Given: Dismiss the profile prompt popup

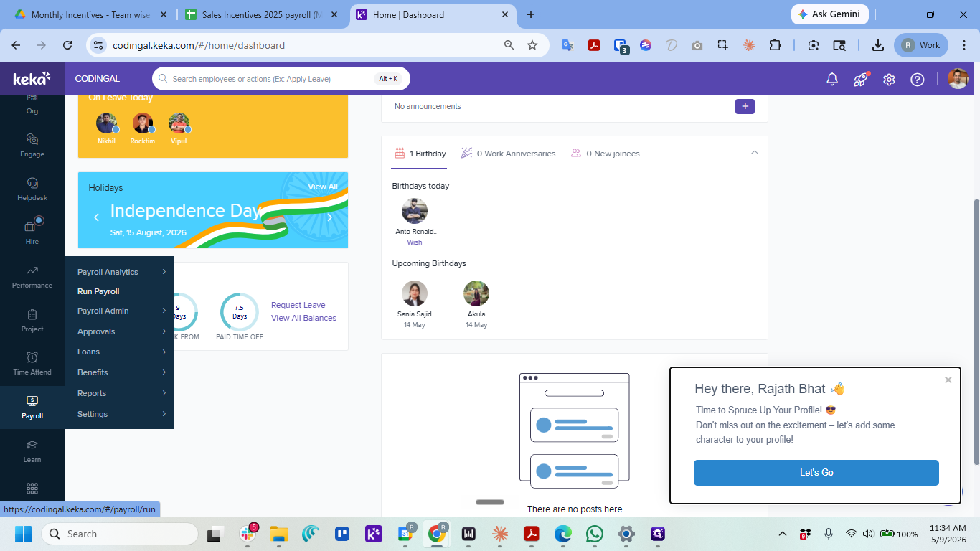Looking at the screenshot, I should click(948, 380).
